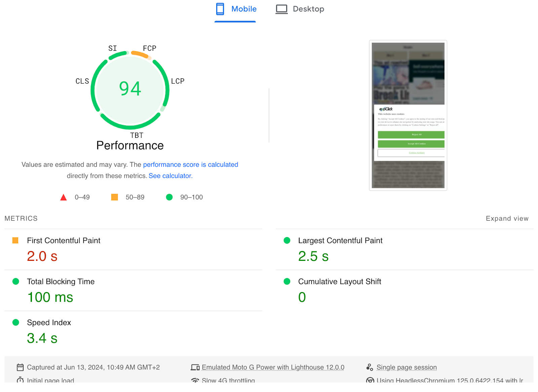This screenshot has width=538, height=392.
Task: Click the Performance heading
Action: [130, 146]
